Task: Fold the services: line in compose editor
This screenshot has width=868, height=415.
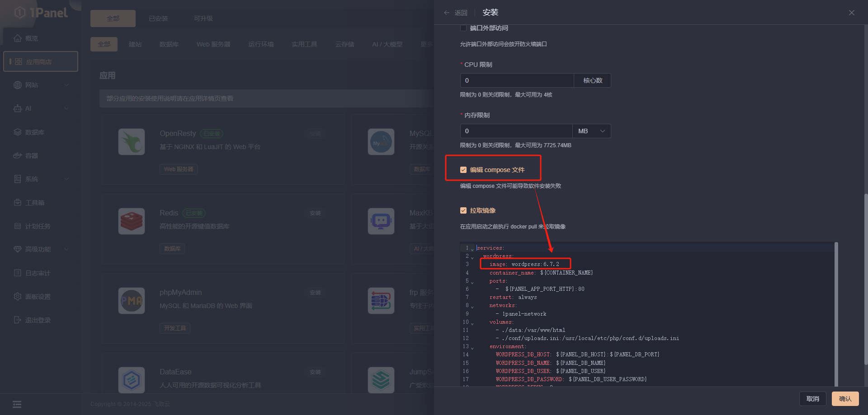Action: [472, 249]
